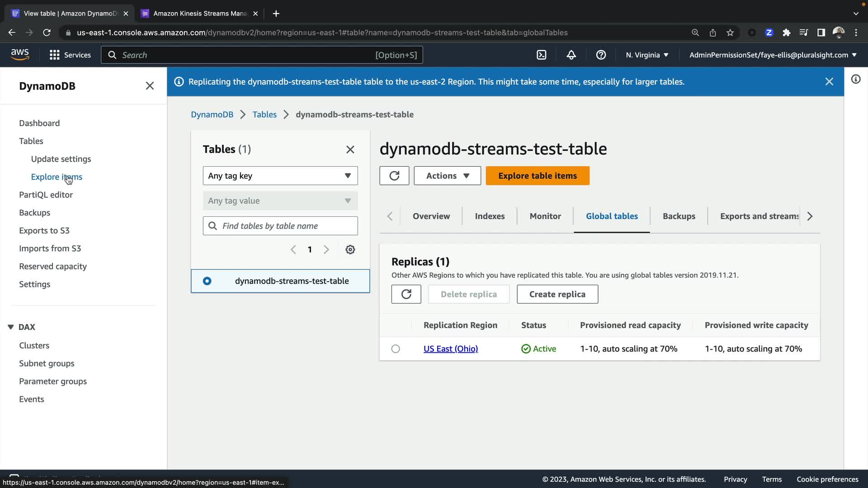The width and height of the screenshot is (868, 488).
Task: Expand the Actions dropdown menu
Action: [x=447, y=176]
